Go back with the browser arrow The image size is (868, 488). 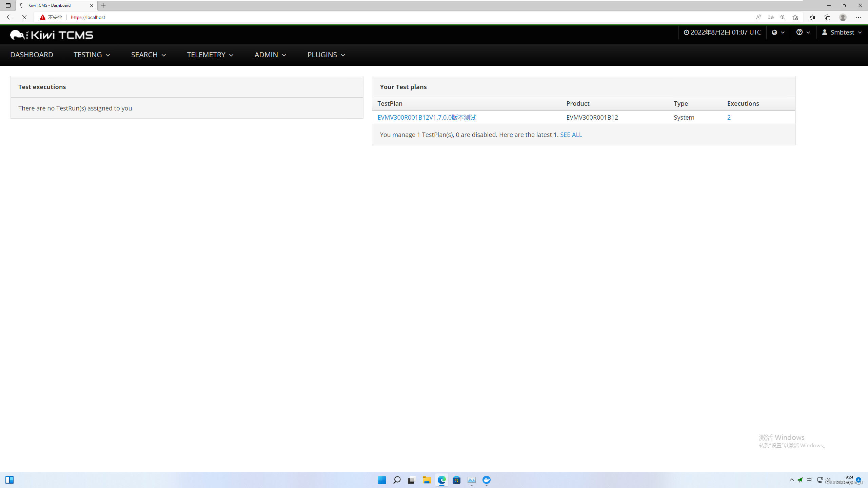9,17
